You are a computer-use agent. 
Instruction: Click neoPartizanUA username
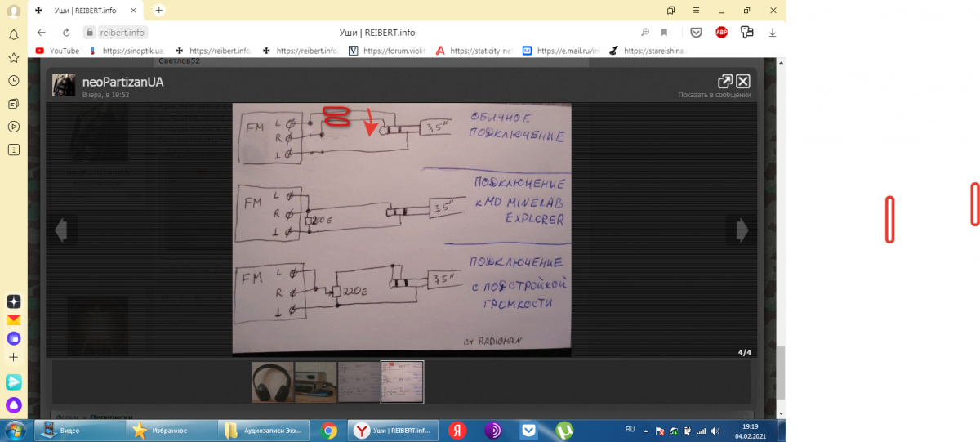[123, 83]
